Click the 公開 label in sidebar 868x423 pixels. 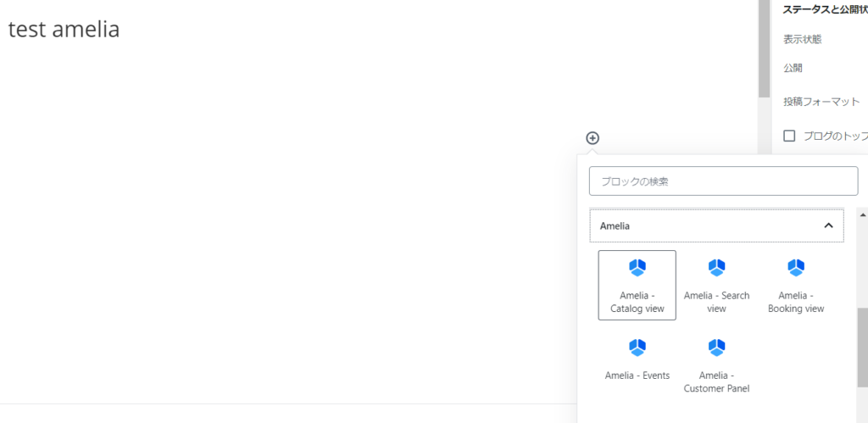pyautogui.click(x=793, y=68)
